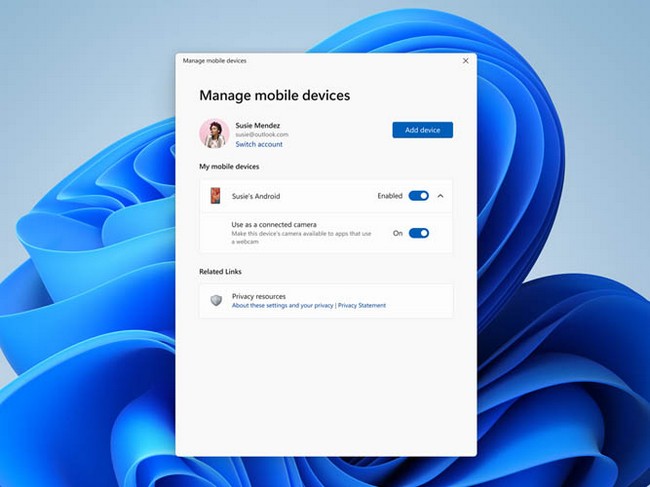Click the Related Links heading
Viewport: 650px width, 487px height.
click(x=221, y=272)
